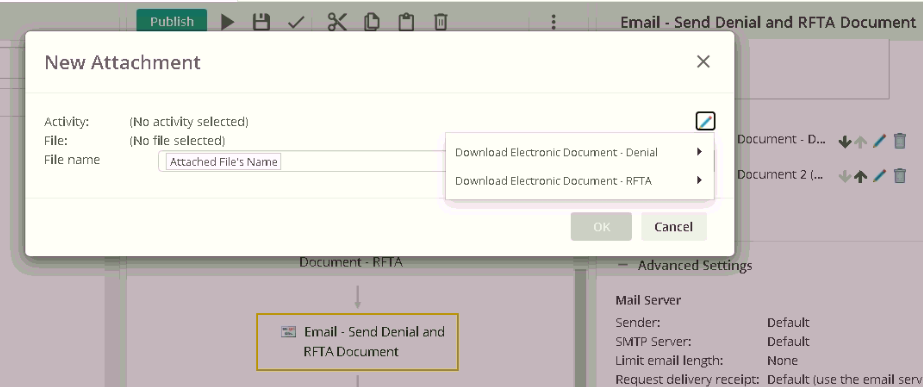This screenshot has height=387, width=923.
Task: Click the email activity envelope icon
Action: click(288, 332)
